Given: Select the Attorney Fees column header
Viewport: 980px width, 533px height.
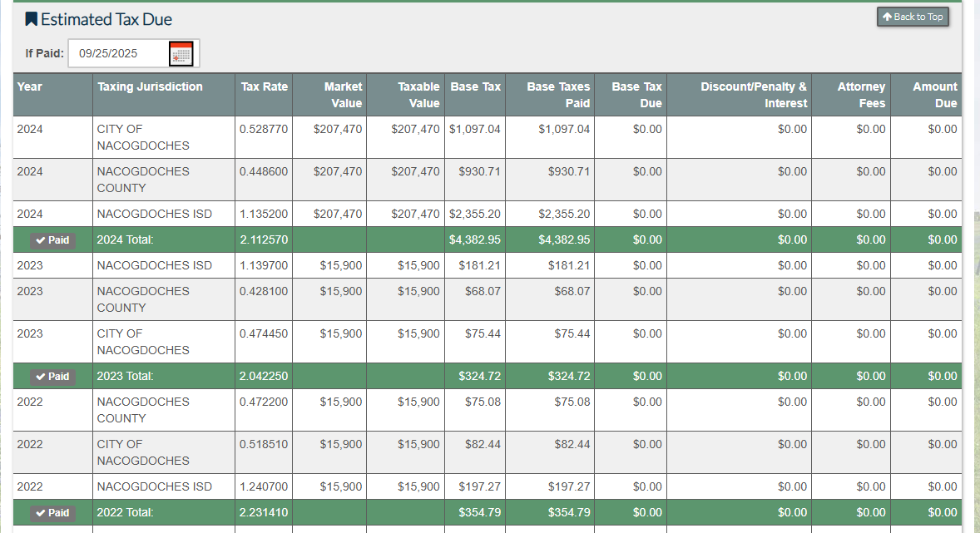Looking at the screenshot, I should point(860,95).
